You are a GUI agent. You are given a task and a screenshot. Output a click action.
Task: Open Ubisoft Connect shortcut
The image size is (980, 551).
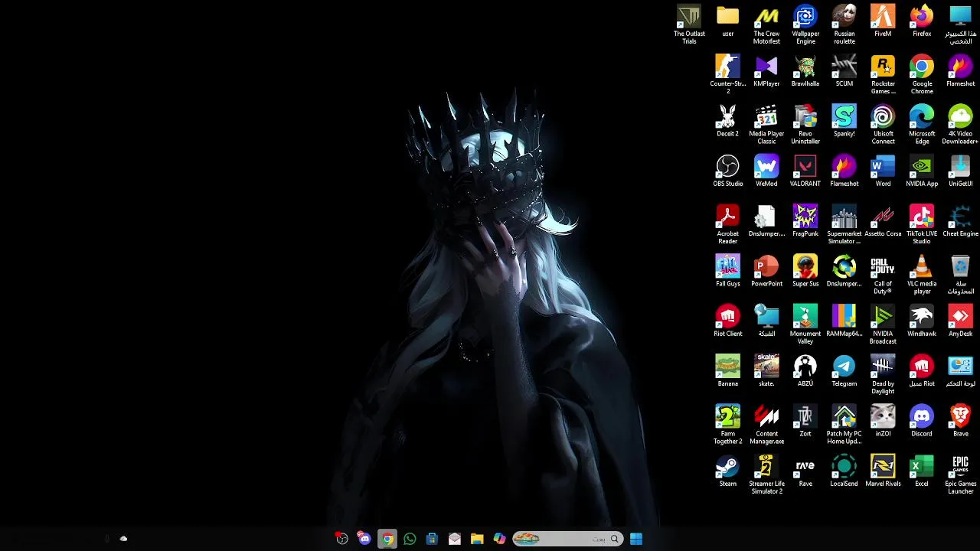click(883, 125)
